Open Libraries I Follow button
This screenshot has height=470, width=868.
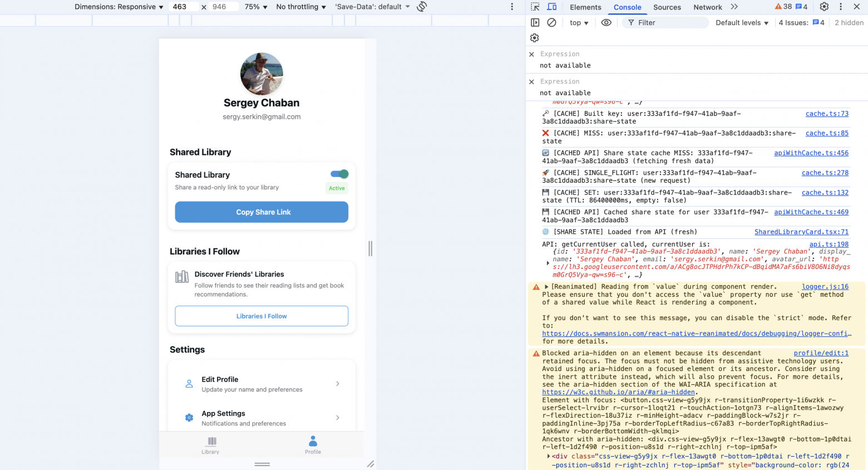(262, 316)
